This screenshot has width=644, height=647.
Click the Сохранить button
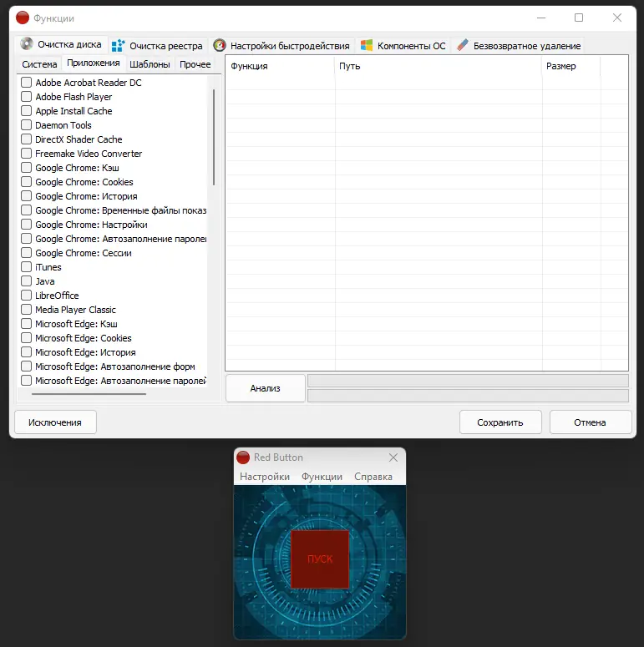coord(500,422)
